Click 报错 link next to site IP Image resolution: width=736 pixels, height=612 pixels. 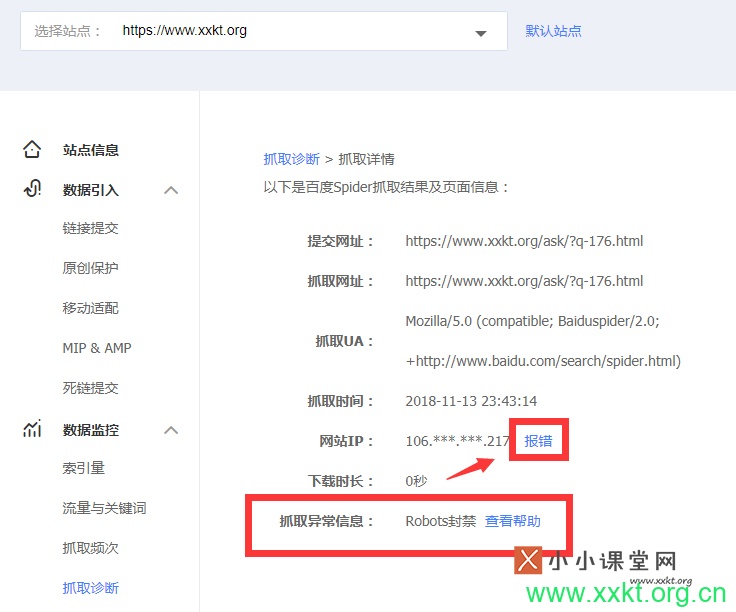tap(538, 441)
